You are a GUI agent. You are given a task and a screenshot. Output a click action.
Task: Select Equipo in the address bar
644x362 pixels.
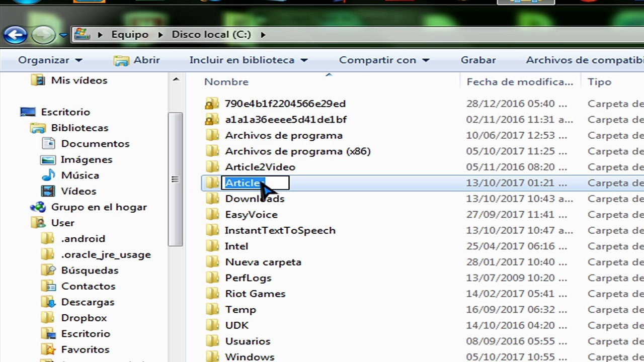point(130,35)
